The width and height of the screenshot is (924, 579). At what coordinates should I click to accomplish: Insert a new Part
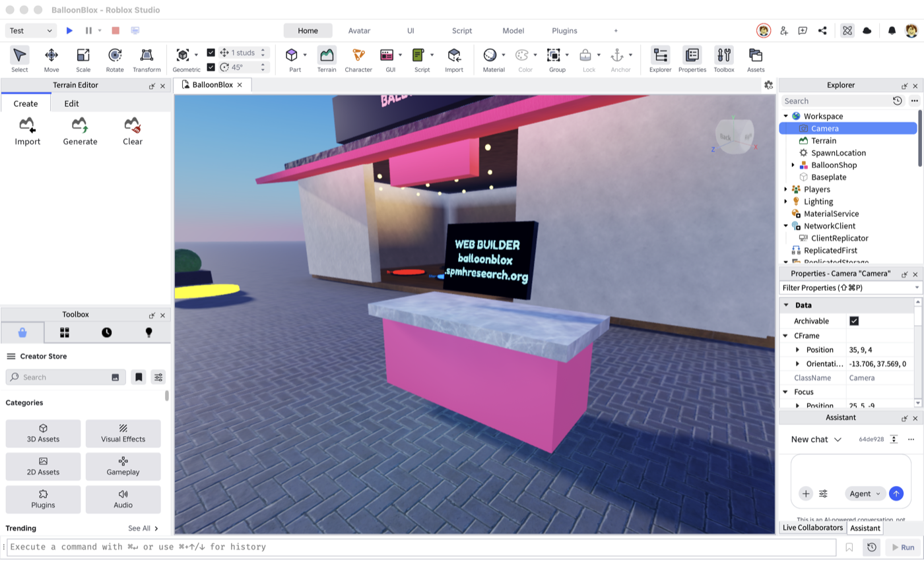[292, 59]
